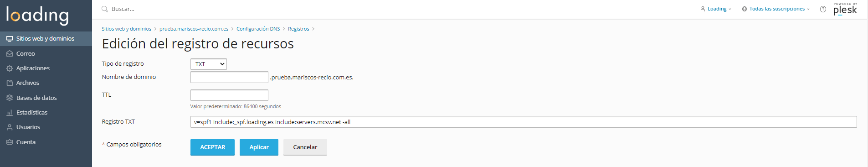Click the Correo envelope icon
Viewport: 868px width, 167px height.
tap(10, 53)
